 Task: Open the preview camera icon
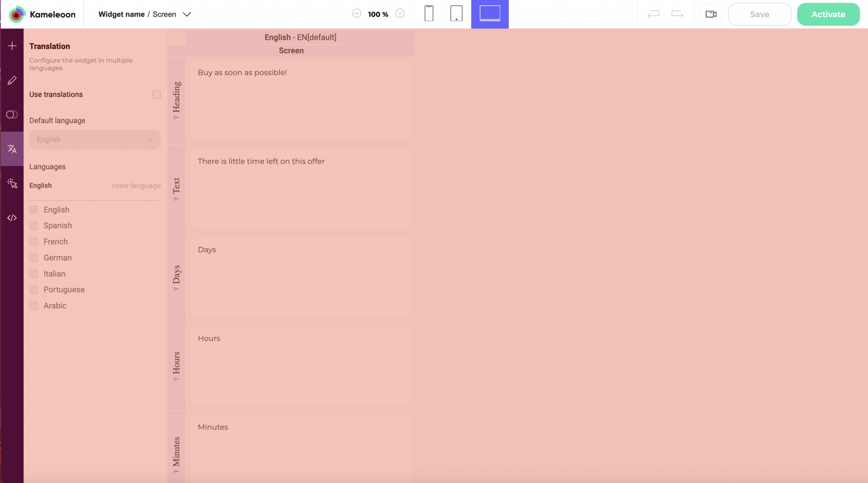click(x=711, y=14)
